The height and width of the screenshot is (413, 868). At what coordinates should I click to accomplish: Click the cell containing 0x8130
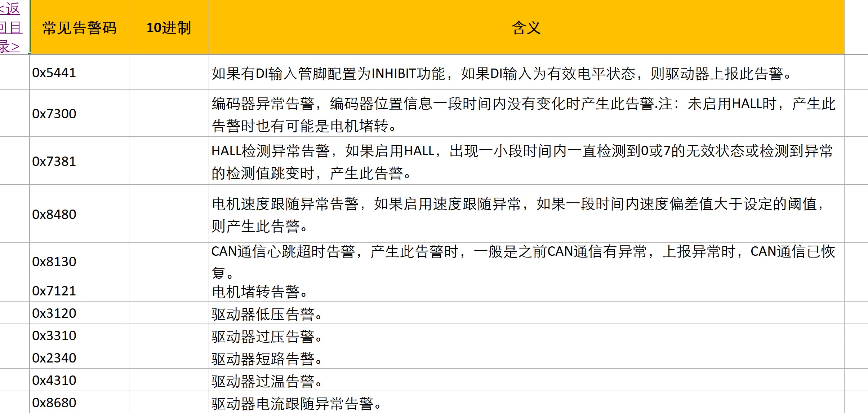point(54,262)
